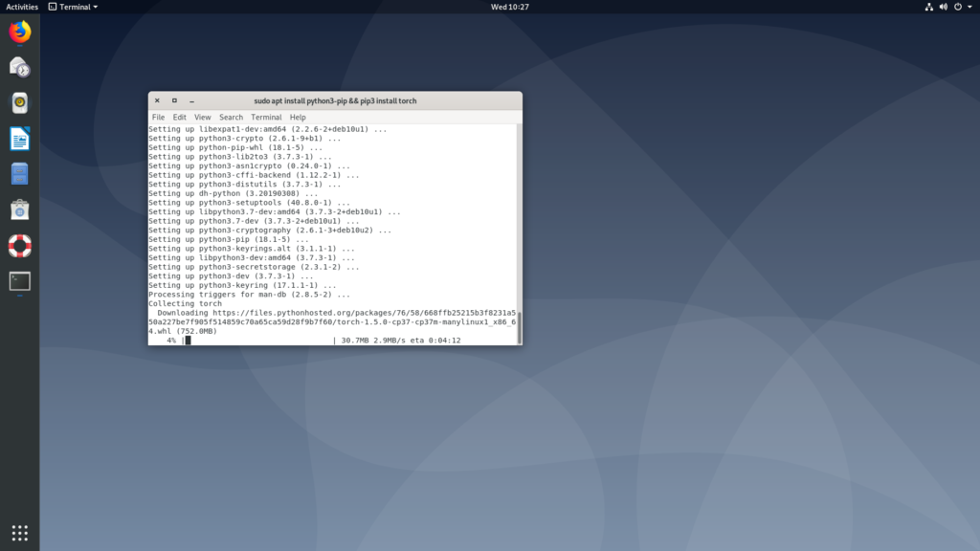Open the Software store dock icon
Image resolution: width=980 pixels, height=551 pixels.
20,209
